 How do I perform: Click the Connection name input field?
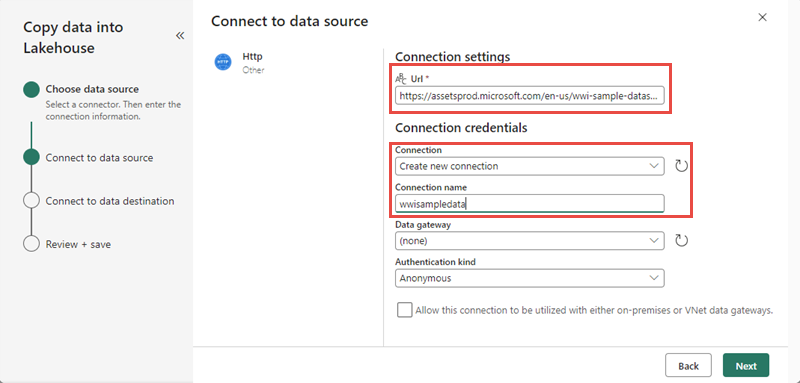[x=530, y=203]
